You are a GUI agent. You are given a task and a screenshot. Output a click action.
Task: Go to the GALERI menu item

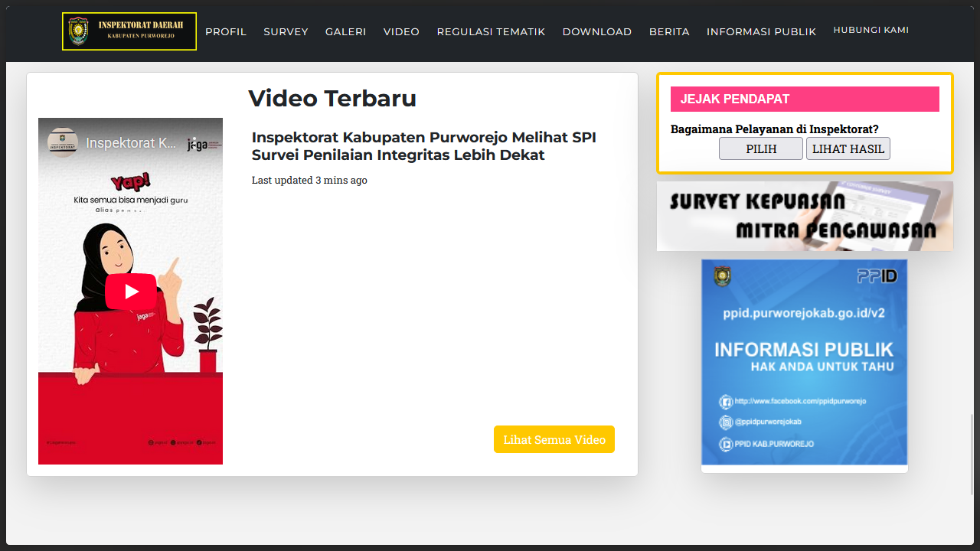coord(345,31)
